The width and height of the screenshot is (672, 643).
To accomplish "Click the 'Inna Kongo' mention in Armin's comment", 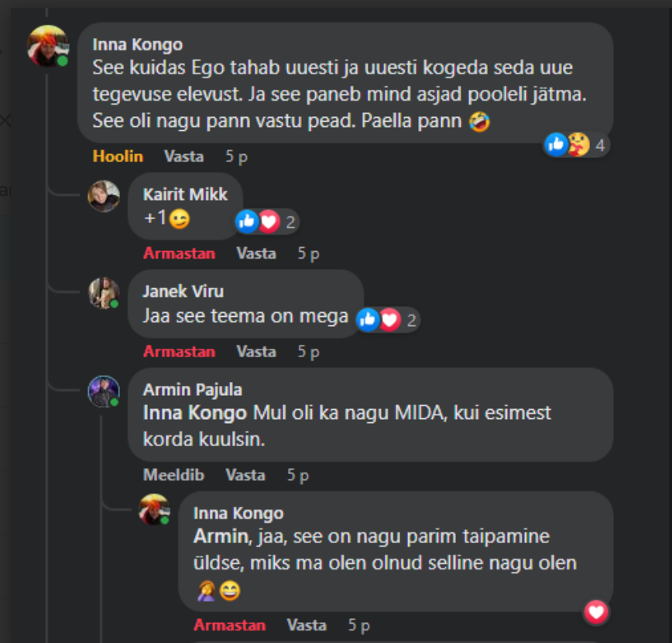I will (194, 412).
